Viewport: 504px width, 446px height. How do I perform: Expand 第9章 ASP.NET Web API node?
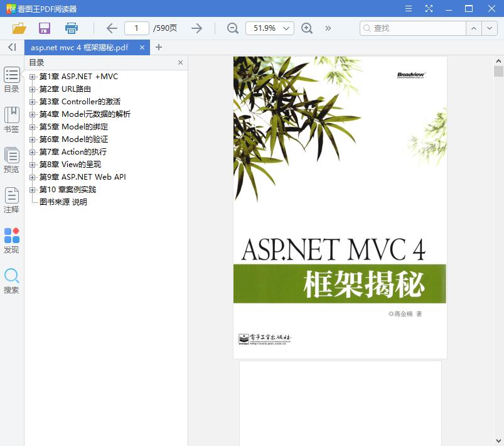(x=32, y=177)
